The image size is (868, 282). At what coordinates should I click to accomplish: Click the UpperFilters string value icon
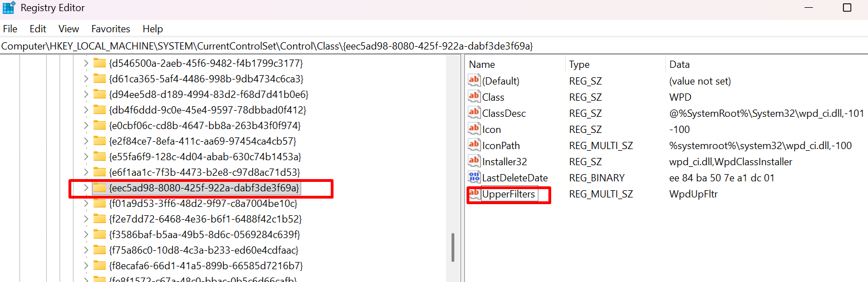[474, 194]
